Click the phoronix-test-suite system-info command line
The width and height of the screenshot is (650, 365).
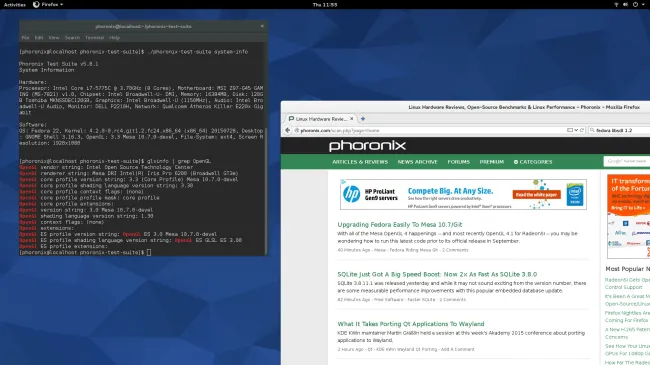133,52
